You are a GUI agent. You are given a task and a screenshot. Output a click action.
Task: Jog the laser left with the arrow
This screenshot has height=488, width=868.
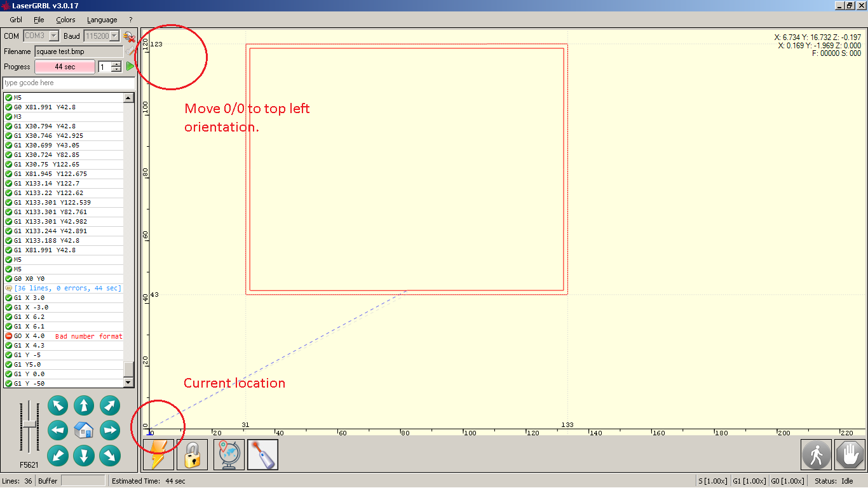point(58,431)
